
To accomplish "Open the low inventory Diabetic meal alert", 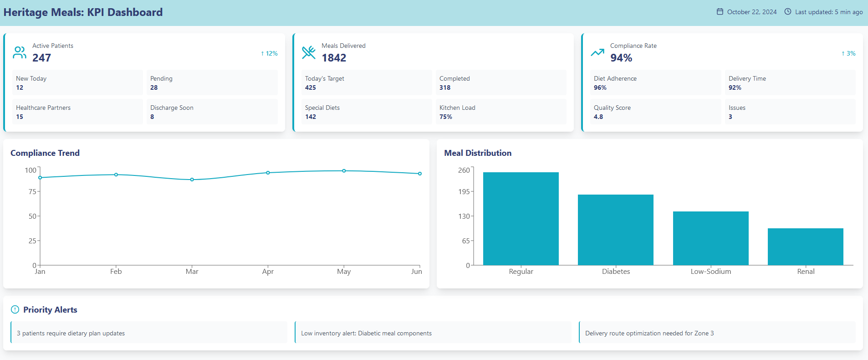I will (x=433, y=332).
